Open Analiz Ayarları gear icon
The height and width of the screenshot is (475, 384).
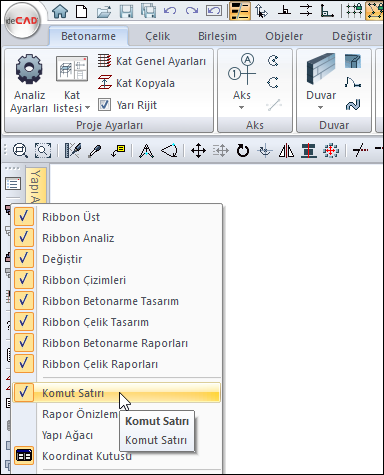(x=29, y=69)
